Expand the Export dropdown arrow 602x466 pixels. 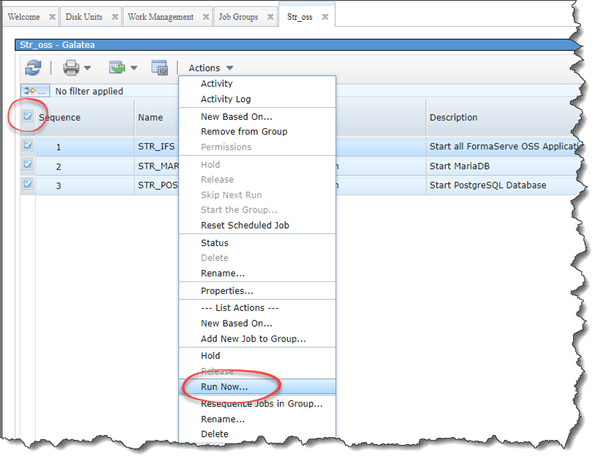[134, 68]
